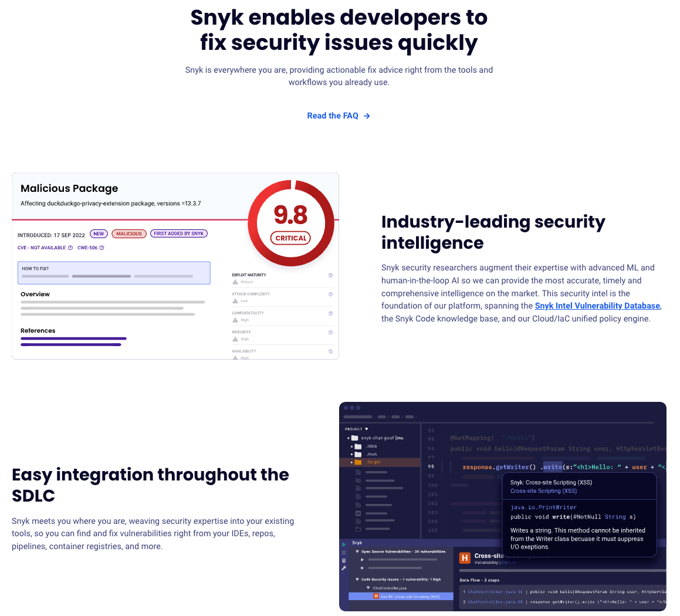Click the Data Flow - 2 steps label
680x616 pixels.
click(479, 580)
